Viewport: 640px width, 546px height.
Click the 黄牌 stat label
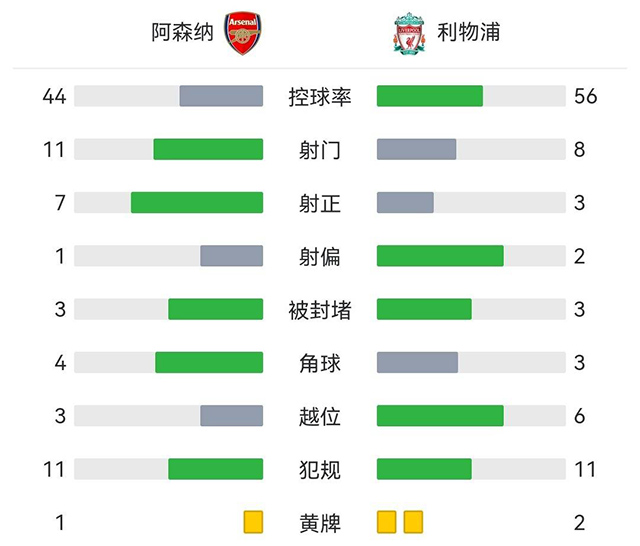320,522
